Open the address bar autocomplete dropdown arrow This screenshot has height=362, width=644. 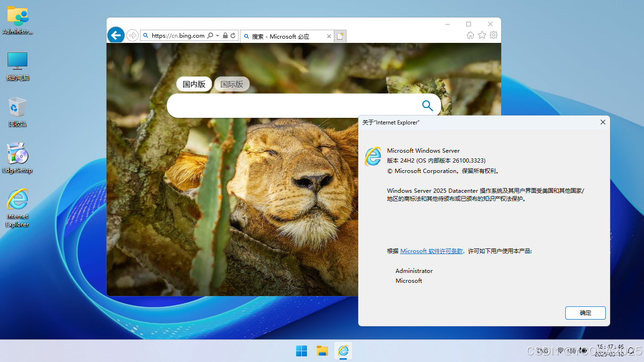coord(217,35)
